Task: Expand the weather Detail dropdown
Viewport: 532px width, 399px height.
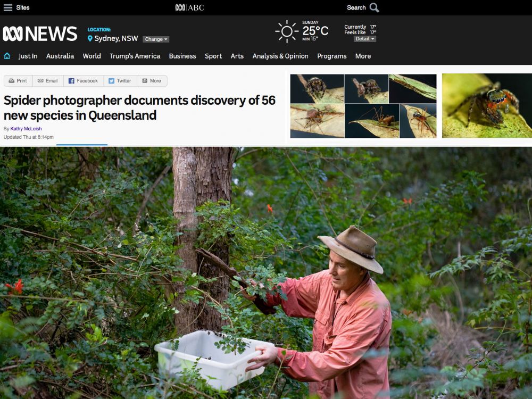Action: [x=365, y=39]
